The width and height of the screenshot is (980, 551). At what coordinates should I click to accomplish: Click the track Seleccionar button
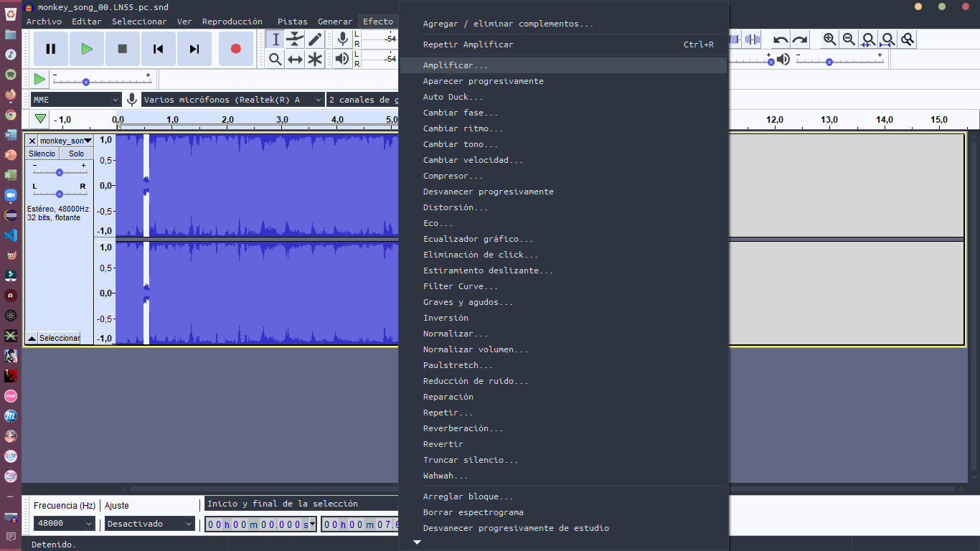(x=60, y=338)
